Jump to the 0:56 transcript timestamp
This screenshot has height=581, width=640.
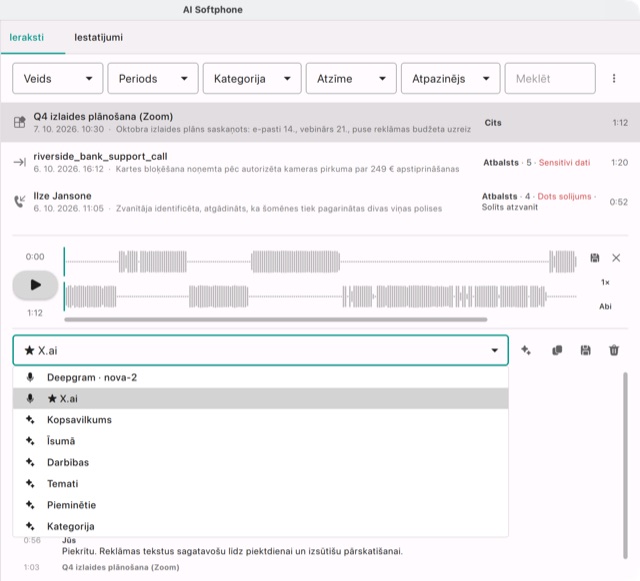32,540
